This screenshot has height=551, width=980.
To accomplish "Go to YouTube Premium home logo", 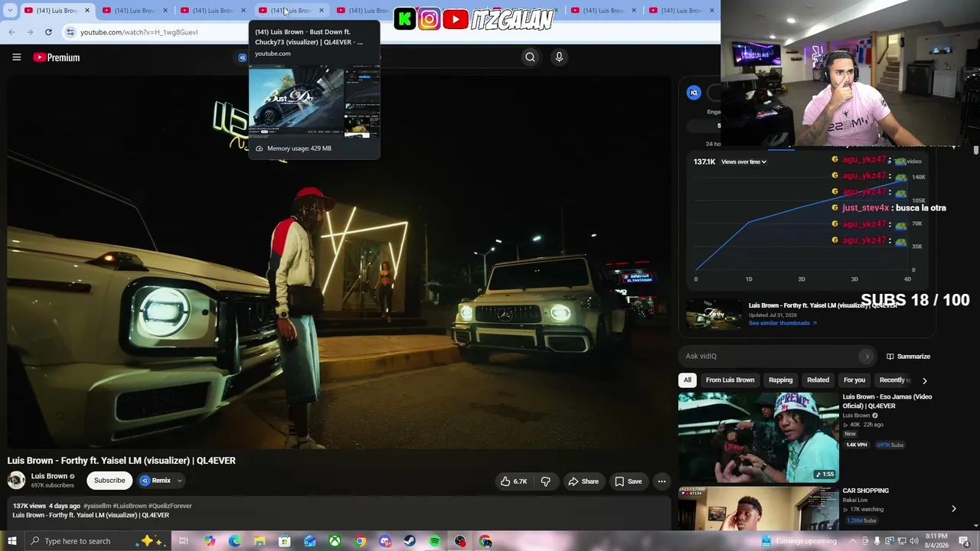I will [56, 57].
